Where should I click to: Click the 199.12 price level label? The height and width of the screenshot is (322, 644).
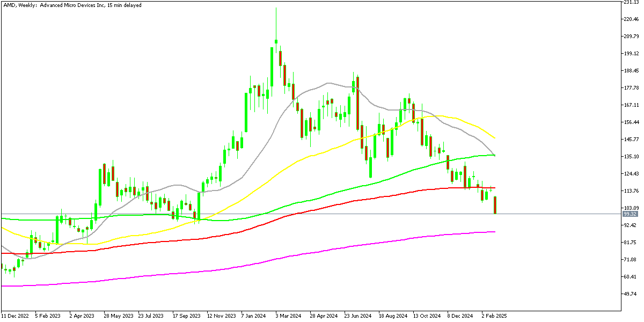pyautogui.click(x=632, y=54)
